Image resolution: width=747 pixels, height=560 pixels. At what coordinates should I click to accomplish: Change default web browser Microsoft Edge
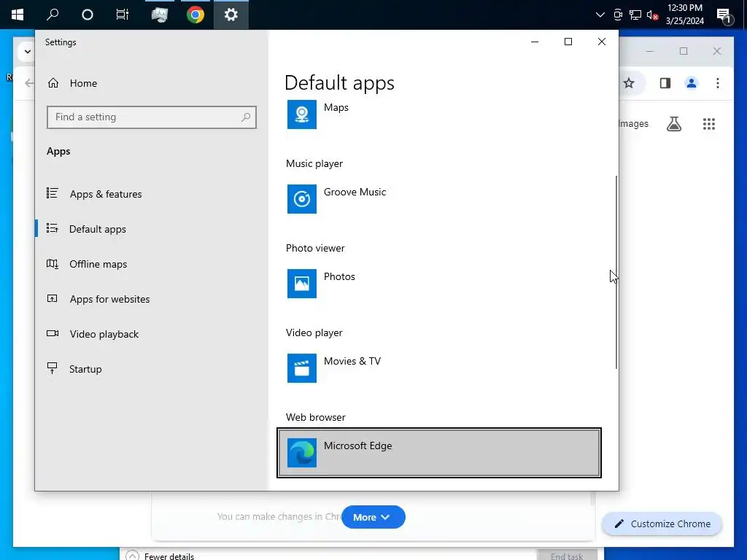[438, 452]
